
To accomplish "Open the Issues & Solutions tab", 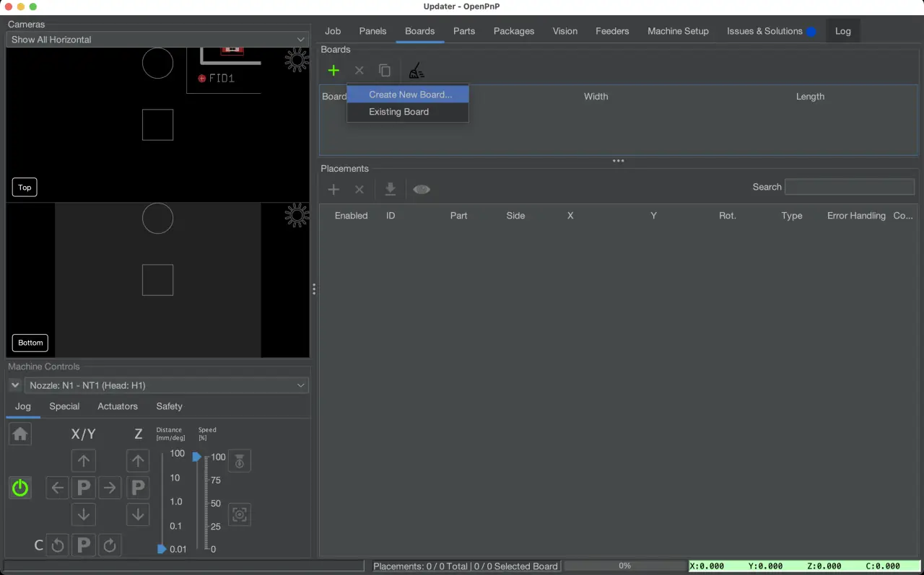I will 764,31.
